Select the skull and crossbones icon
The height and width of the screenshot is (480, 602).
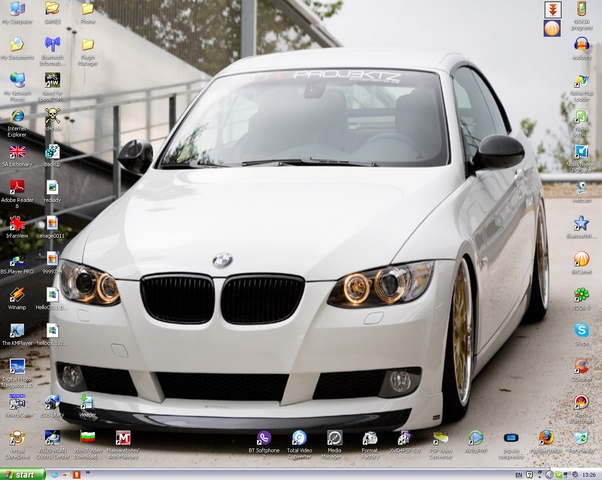tap(52, 120)
